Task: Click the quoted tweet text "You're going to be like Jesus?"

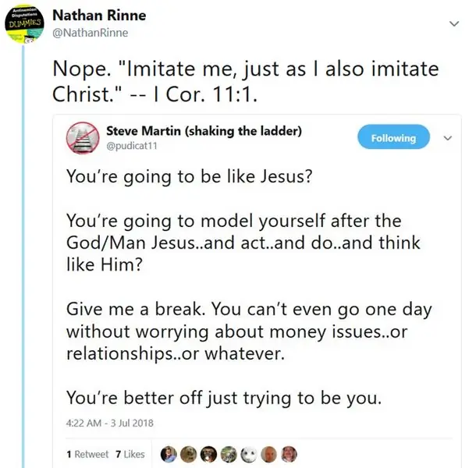Action: 189,176
